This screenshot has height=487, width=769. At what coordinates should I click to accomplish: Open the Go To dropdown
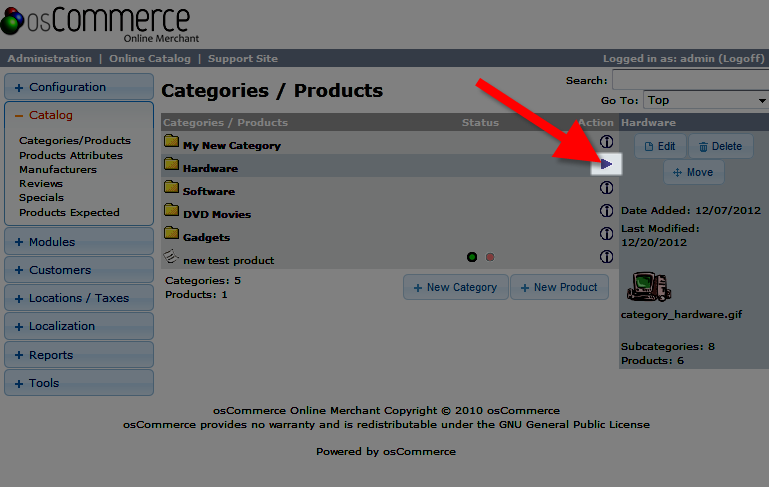click(705, 100)
